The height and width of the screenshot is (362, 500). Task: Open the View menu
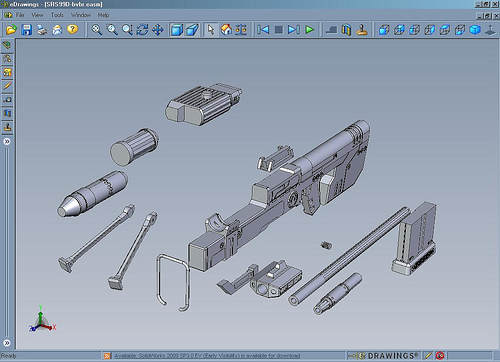pyautogui.click(x=37, y=15)
